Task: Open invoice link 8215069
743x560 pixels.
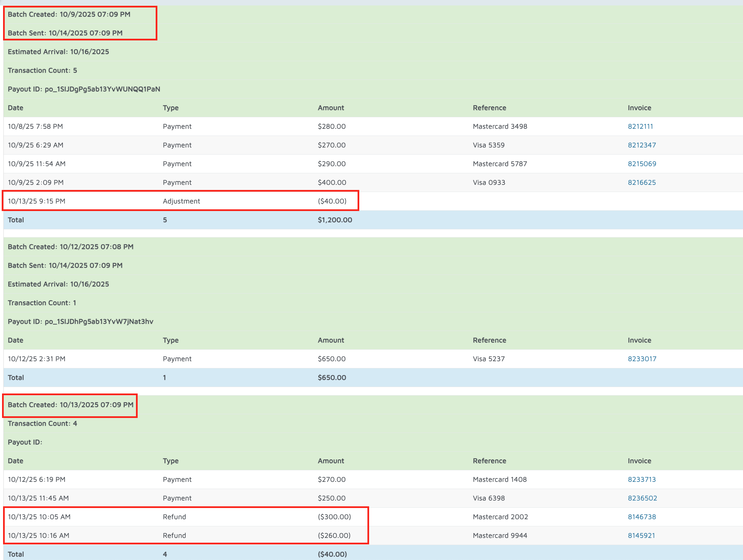Action: tap(642, 164)
